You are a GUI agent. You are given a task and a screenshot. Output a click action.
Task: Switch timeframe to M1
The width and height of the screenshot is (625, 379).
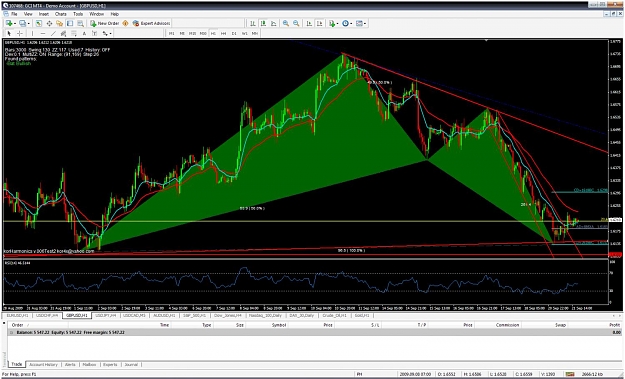[171, 33]
